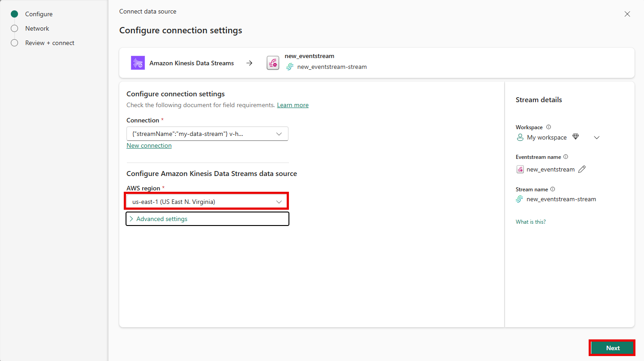644x361 pixels.
Task: Click the new_eventstream icon in the connection header
Action: pos(273,63)
